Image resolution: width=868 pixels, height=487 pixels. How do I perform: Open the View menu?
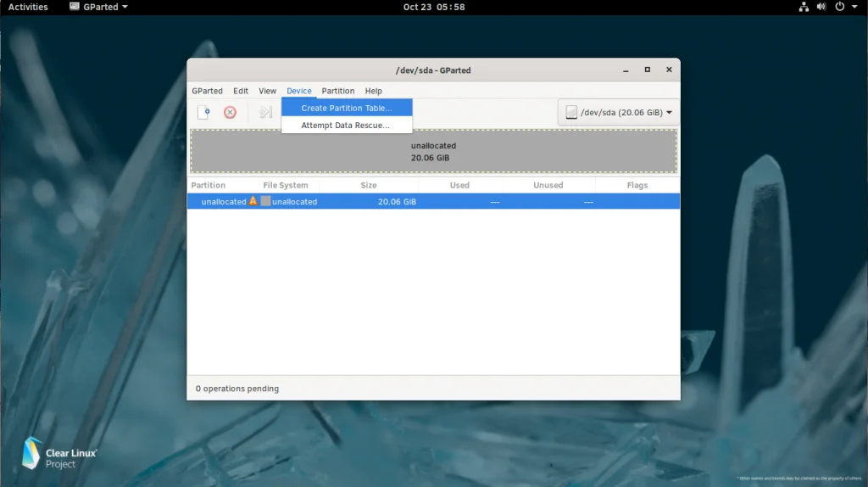pos(267,91)
